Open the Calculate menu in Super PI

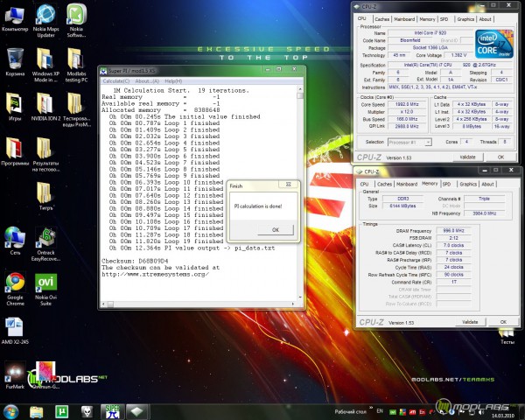coord(115,81)
